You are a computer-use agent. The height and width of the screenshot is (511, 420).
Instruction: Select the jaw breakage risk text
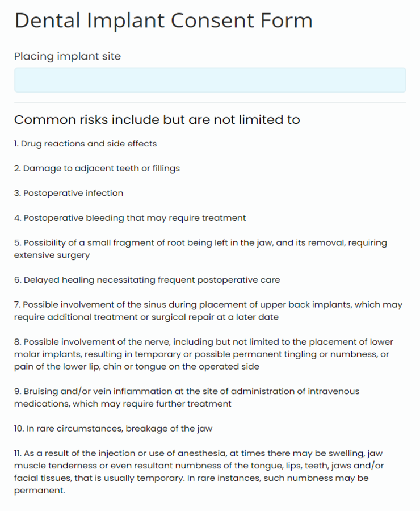pyautogui.click(x=113, y=429)
